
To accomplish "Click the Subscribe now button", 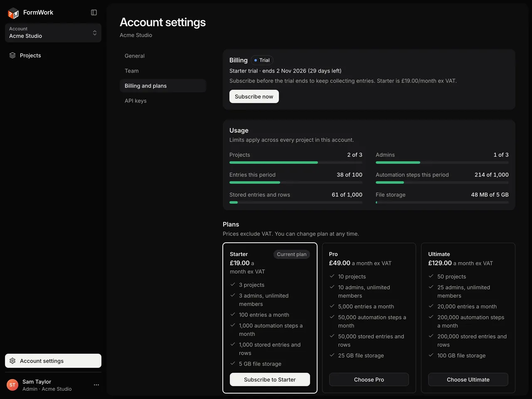I will point(254,96).
